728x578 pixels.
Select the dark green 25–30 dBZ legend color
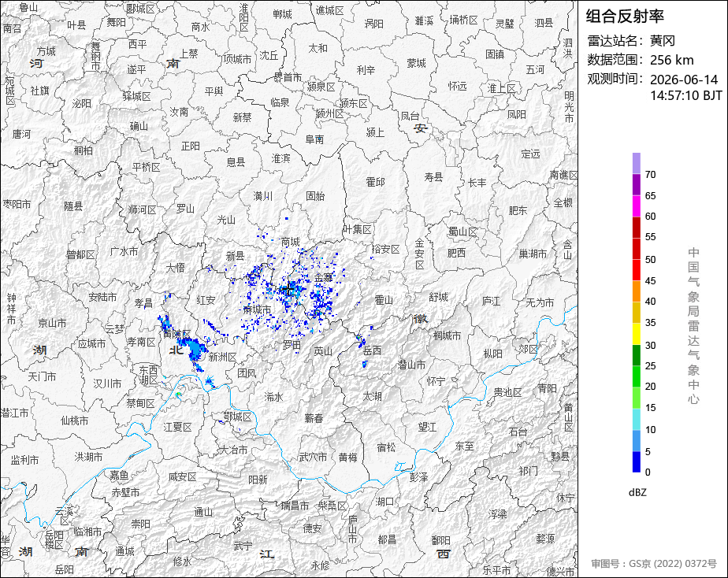pyautogui.click(x=637, y=355)
